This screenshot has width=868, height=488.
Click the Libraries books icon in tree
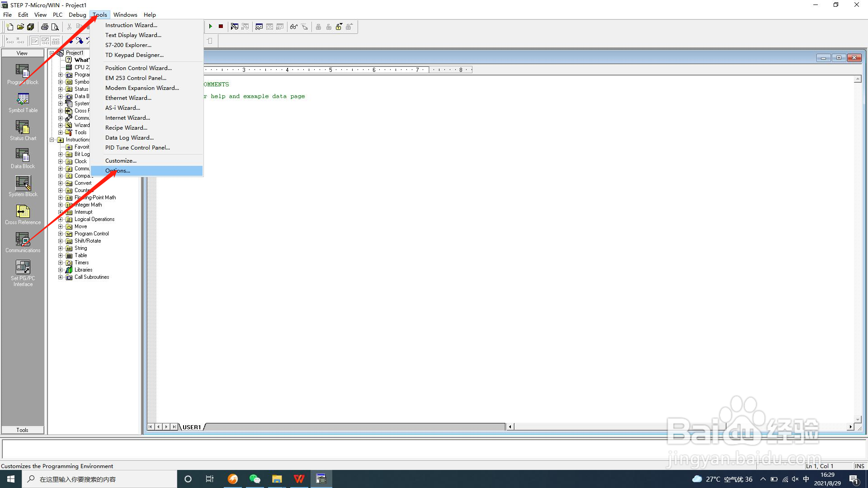pos(69,270)
